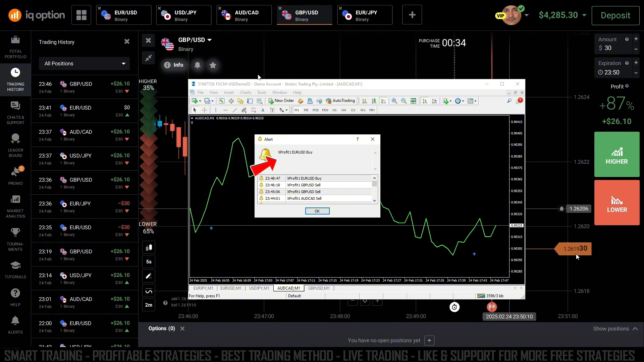Switch to USD/JPY Binary tab

click(184, 15)
